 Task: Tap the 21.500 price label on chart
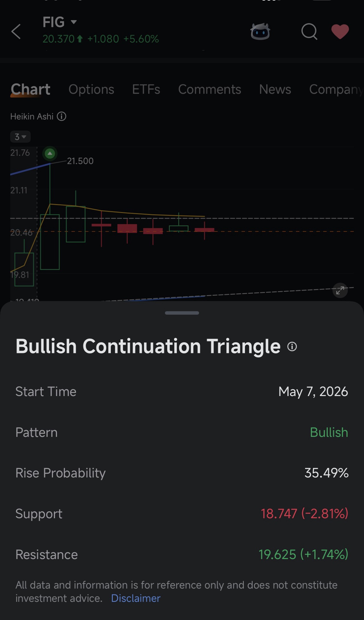tap(80, 161)
